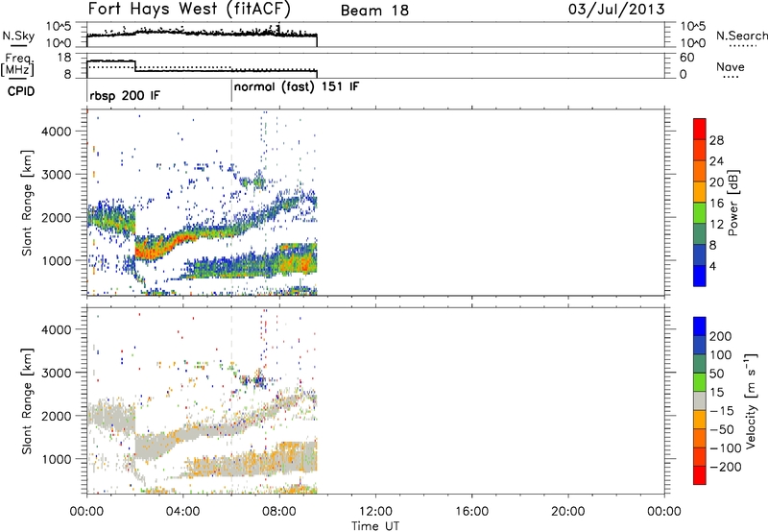Click the 'Fort Hays West (fitACF)' title
The height and width of the screenshot is (532, 768).
[x=189, y=10]
